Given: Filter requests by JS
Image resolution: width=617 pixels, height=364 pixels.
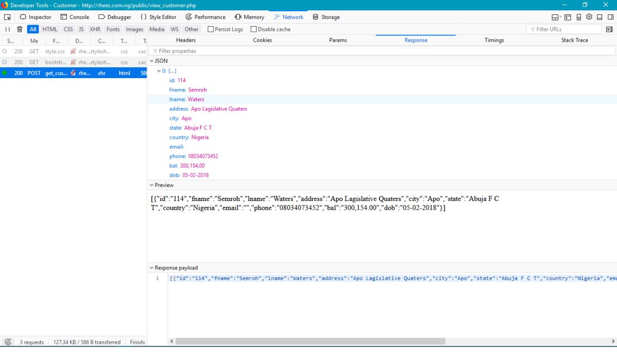Looking at the screenshot, I should point(81,29).
